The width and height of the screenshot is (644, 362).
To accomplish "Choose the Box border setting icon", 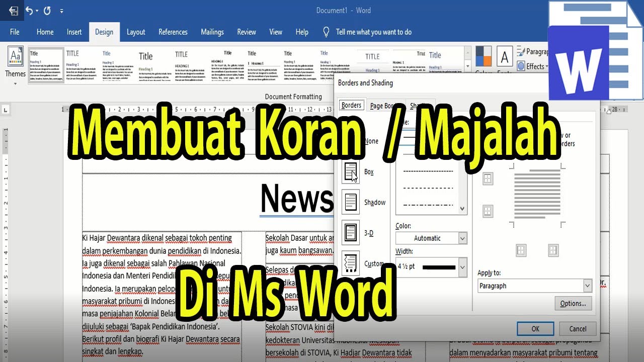I will tap(351, 172).
